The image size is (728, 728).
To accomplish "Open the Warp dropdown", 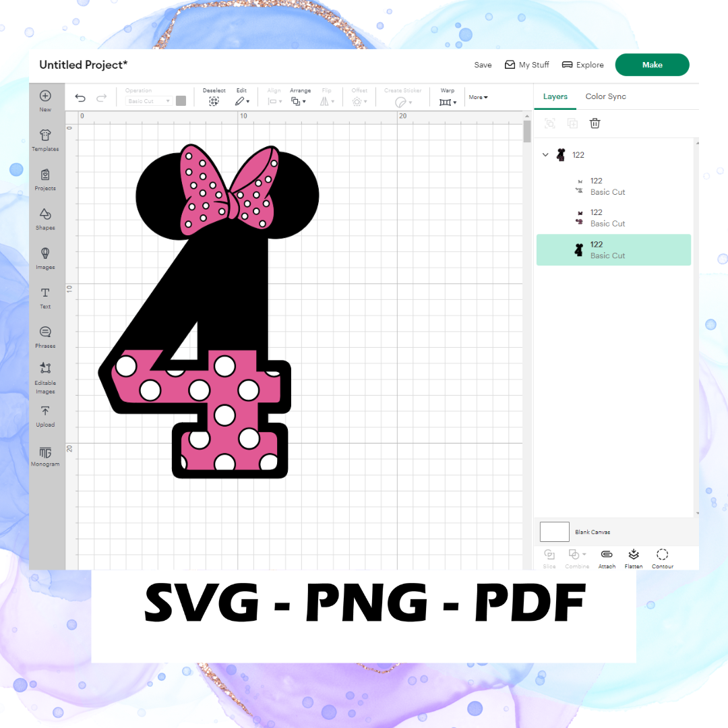I will coord(448,102).
